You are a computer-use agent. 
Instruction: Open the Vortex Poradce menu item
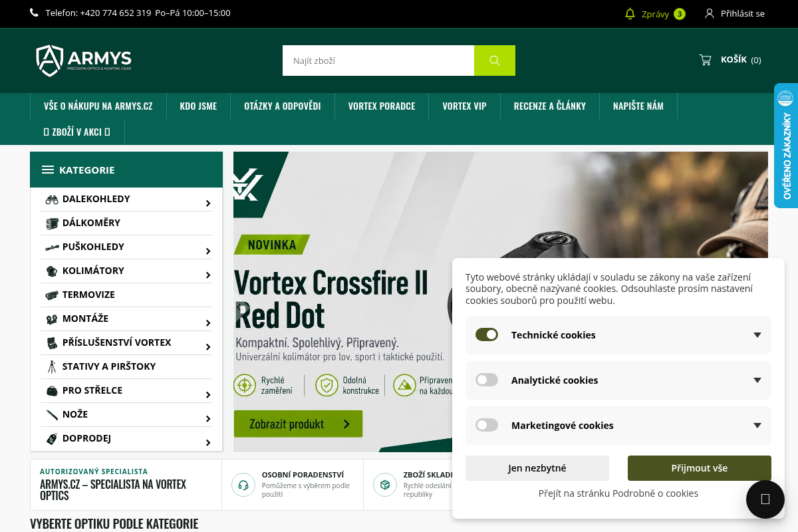click(x=382, y=106)
